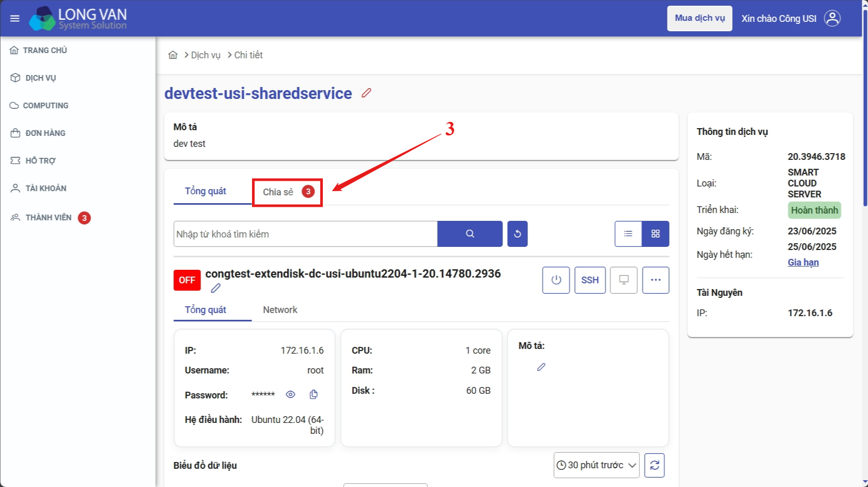Click the Gia hạn renewal link
Image resolution: width=868 pixels, height=487 pixels.
tap(803, 263)
